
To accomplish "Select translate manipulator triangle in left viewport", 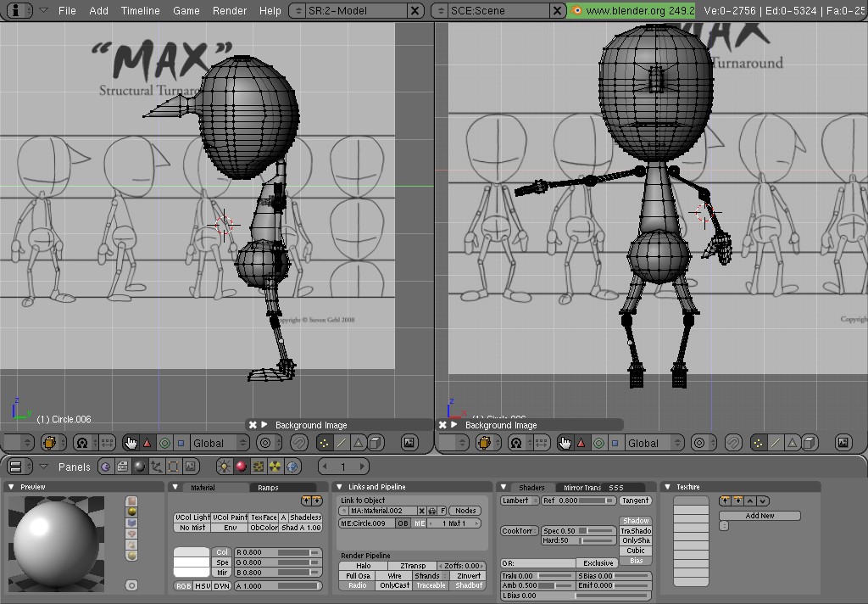I will (147, 443).
